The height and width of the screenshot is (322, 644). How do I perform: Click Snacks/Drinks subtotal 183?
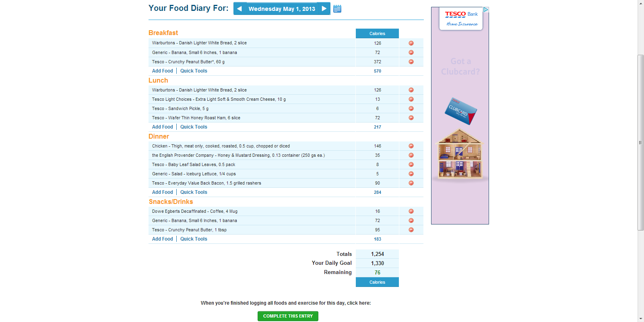[377, 239]
